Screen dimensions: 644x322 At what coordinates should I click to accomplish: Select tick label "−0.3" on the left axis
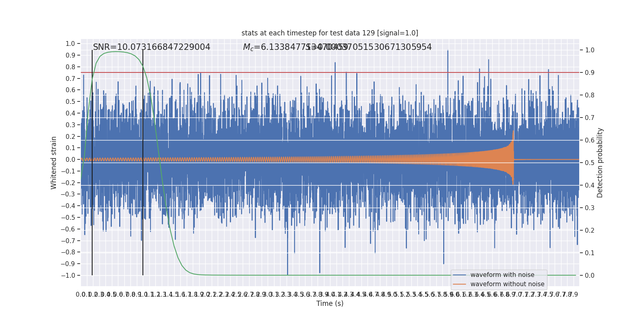(x=68, y=194)
